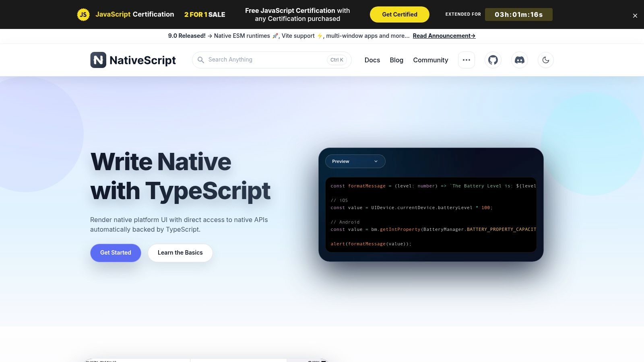Click the arrow after 9.0 Released
This screenshot has height=362, width=644.
pos(209,35)
